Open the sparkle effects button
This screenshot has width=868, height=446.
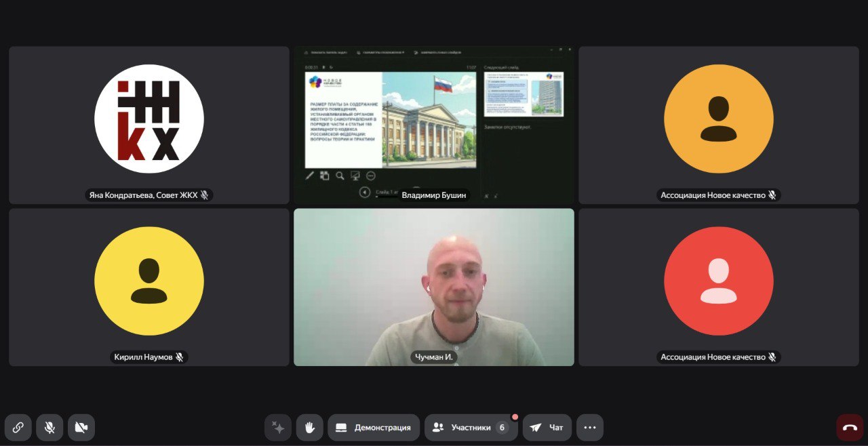click(x=277, y=428)
